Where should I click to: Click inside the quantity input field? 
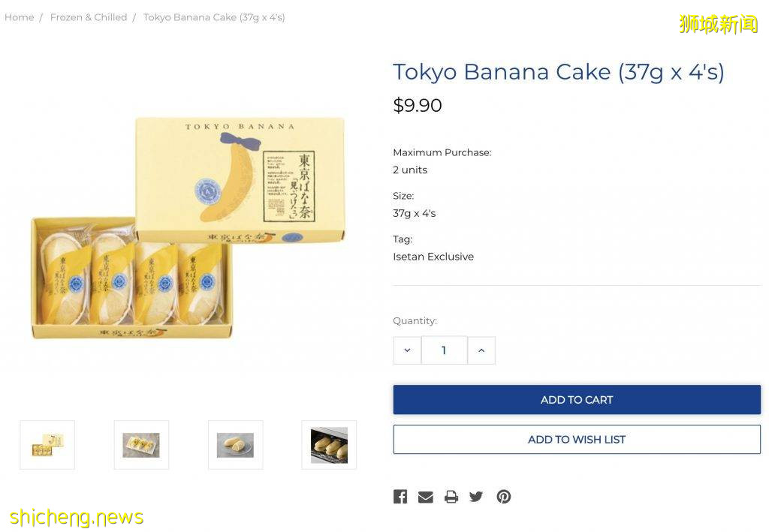444,350
